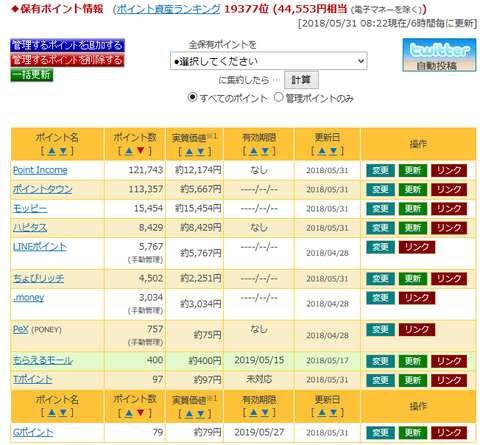This screenshot has height=445, width=480.
Task: Click 変更 in Gポイント row
Action: (380, 433)
